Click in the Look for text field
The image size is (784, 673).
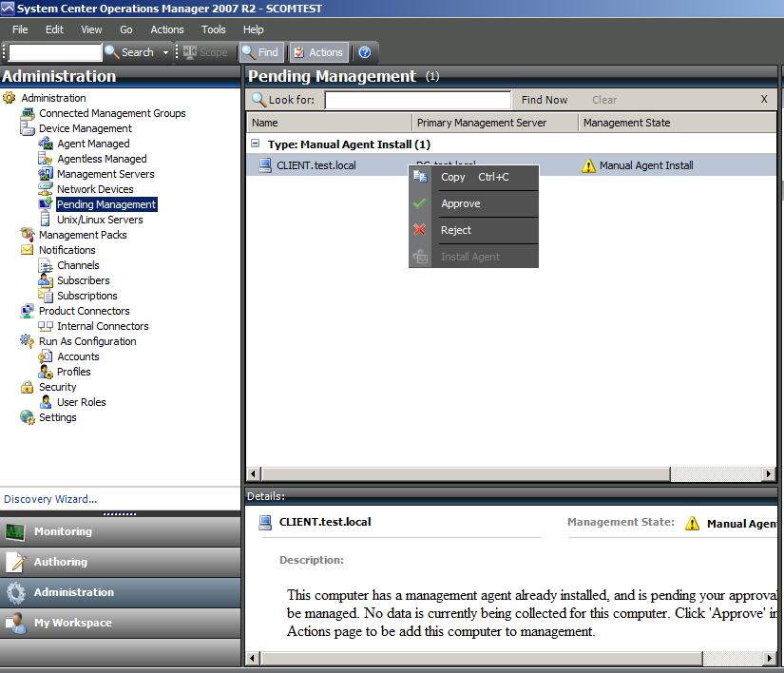click(x=417, y=100)
